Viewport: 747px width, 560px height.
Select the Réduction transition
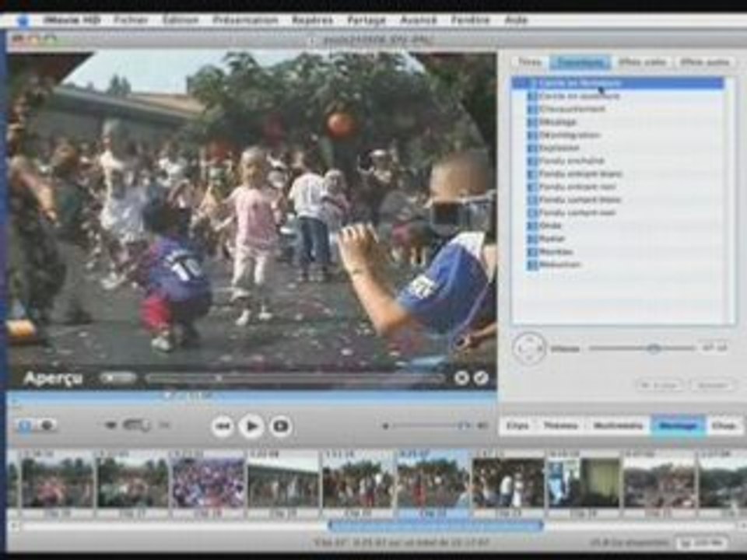[618, 264]
